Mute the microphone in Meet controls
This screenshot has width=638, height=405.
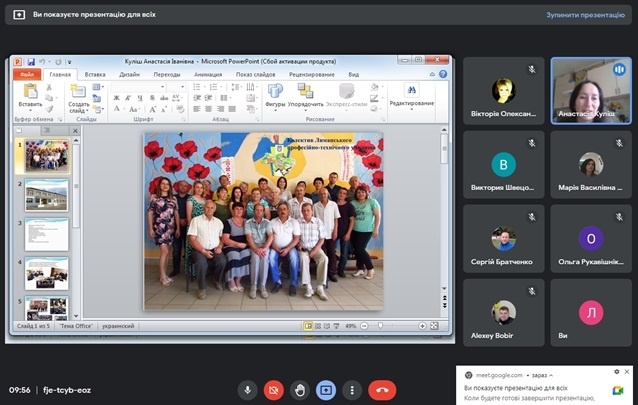[247, 389]
